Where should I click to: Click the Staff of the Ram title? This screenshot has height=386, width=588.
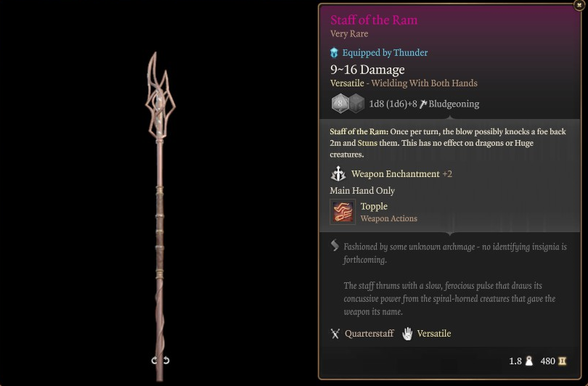tap(374, 20)
